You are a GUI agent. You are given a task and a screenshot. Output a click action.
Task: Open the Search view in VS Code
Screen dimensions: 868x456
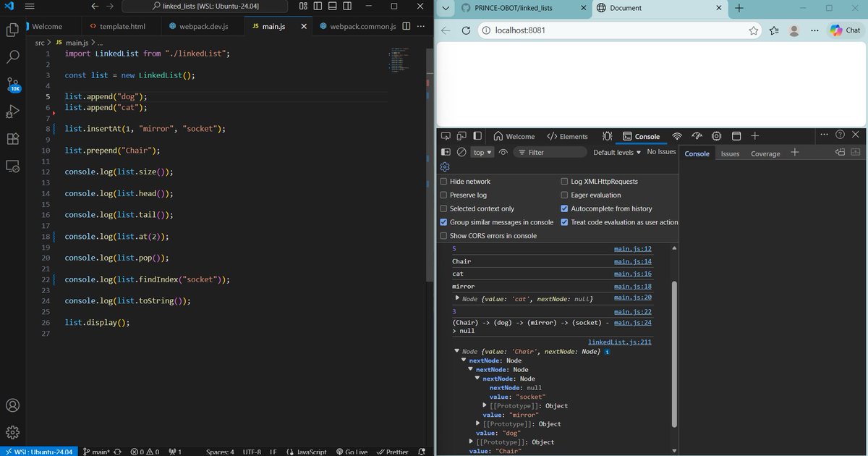(x=12, y=56)
